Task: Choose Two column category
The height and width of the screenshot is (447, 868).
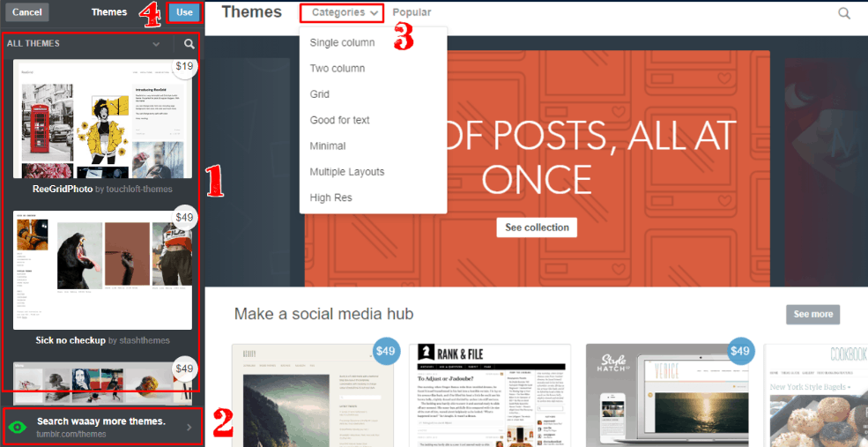Action: coord(338,69)
